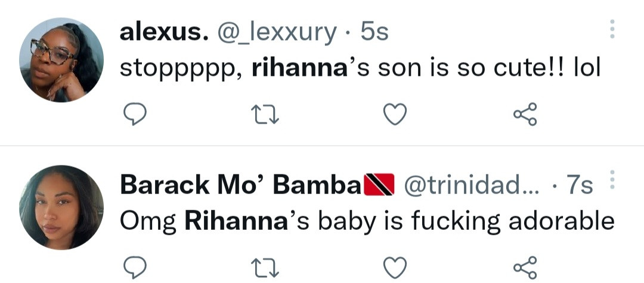Open the alexus. profile picture
The image size is (644, 283).
tap(61, 60)
